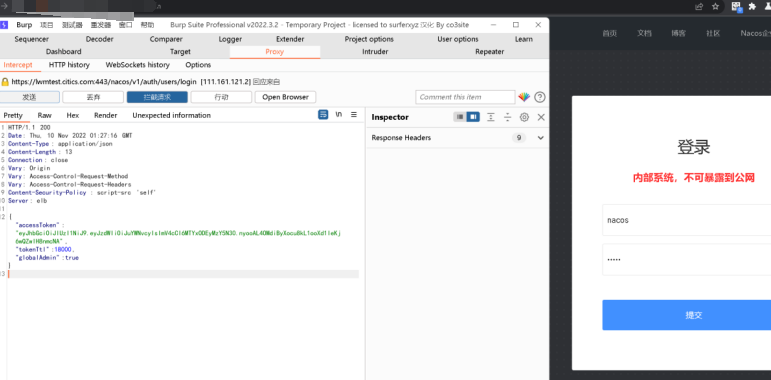Screen dimensions: 771x380
Task: Open the 帮助 menu
Action: 147,25
